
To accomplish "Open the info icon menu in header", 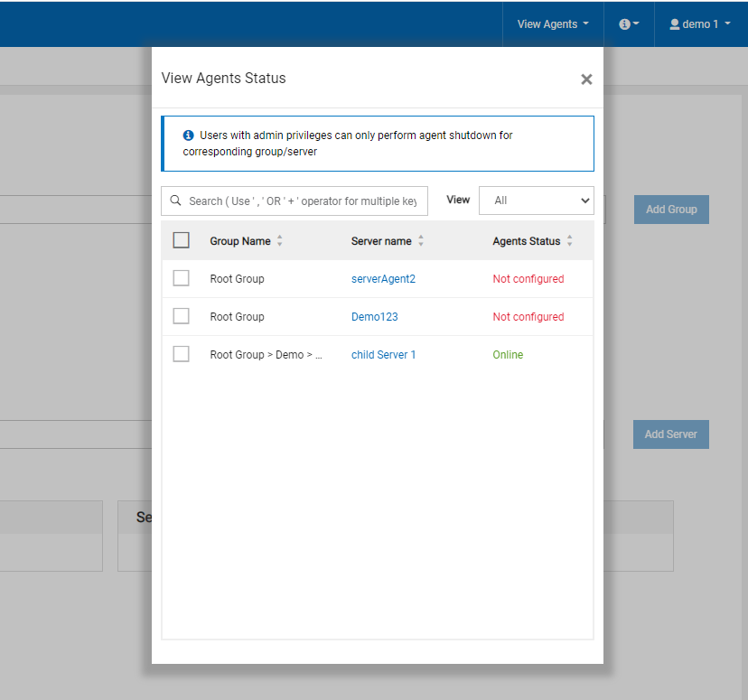I will click(x=629, y=24).
